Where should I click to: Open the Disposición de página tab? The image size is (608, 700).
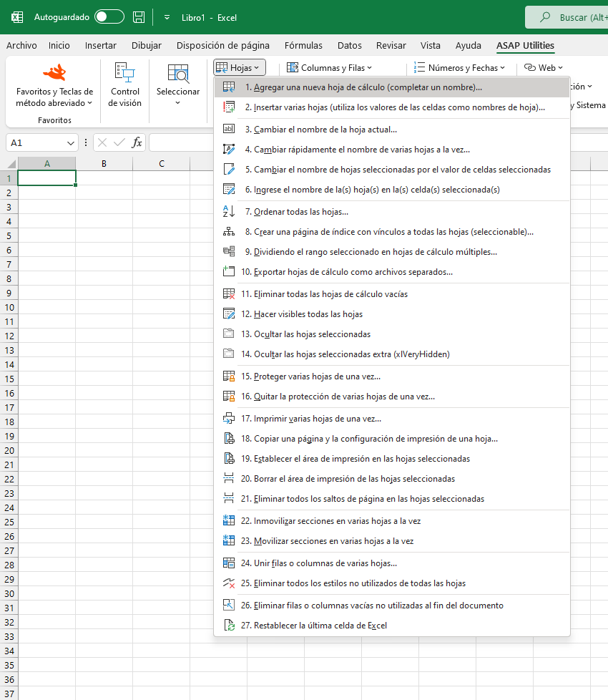(x=222, y=46)
